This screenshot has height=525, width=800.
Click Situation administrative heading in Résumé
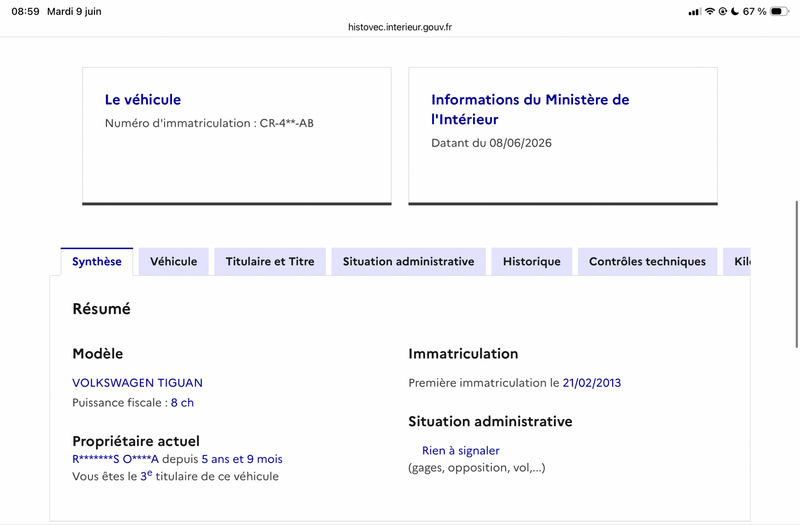pos(490,421)
